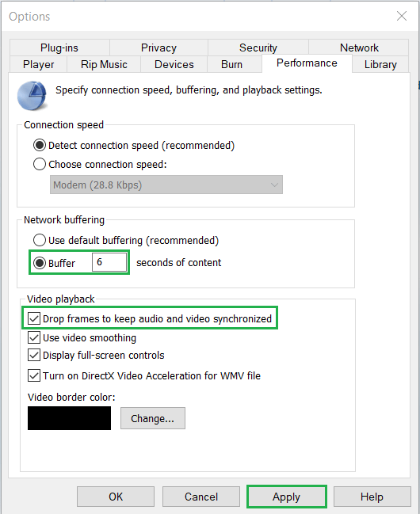Open the Privacy tab
The width and height of the screenshot is (420, 514).
pyautogui.click(x=158, y=48)
